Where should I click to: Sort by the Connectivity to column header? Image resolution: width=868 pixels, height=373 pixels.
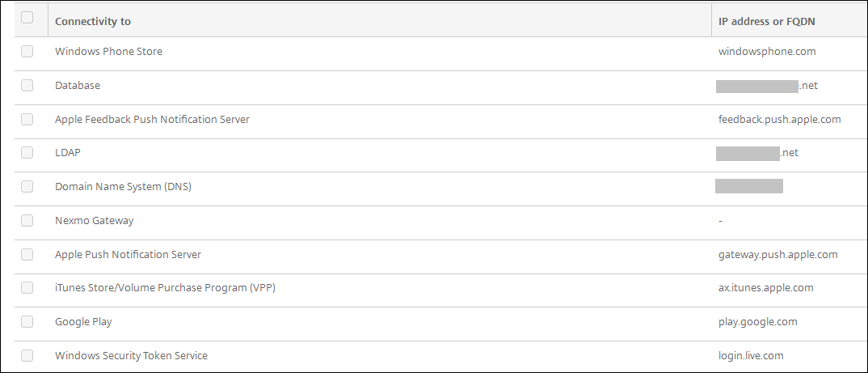[93, 21]
